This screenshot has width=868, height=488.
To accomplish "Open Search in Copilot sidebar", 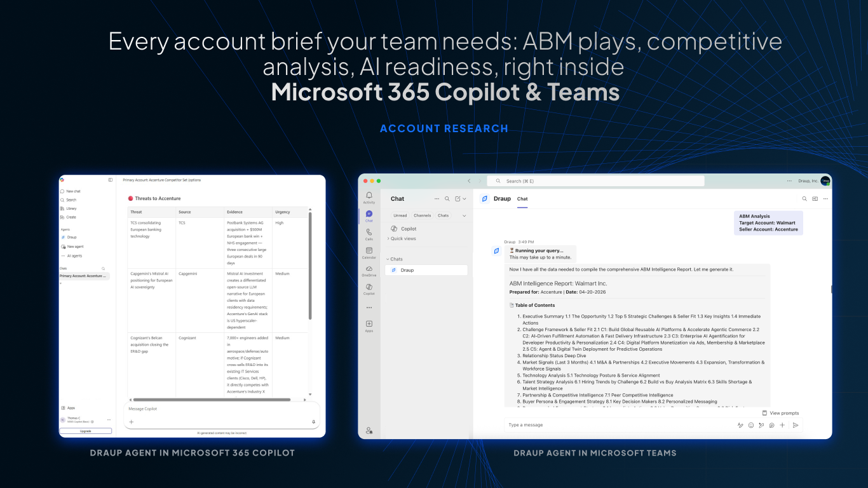I will click(69, 200).
